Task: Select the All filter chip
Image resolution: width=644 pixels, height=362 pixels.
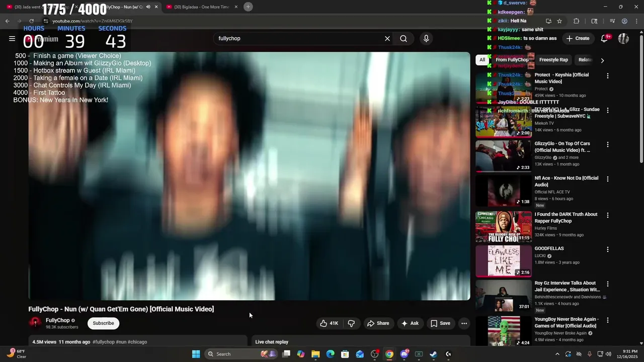Action: click(482, 60)
